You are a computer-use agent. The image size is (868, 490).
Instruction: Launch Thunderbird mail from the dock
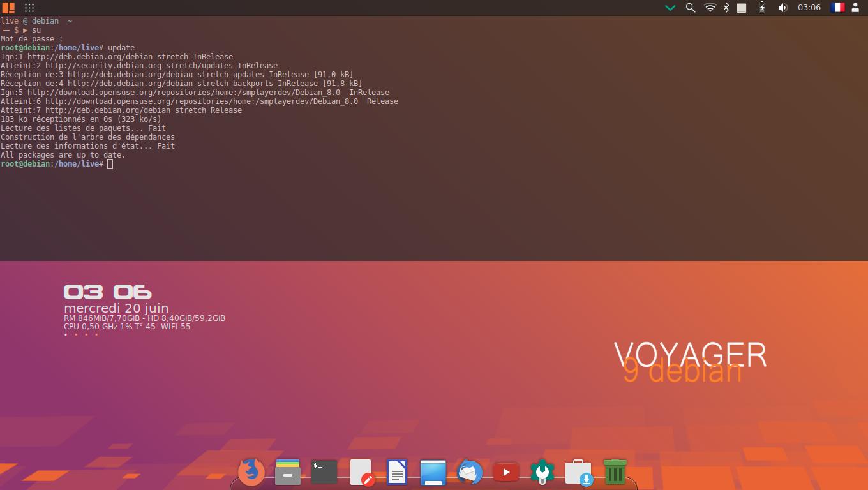point(470,472)
